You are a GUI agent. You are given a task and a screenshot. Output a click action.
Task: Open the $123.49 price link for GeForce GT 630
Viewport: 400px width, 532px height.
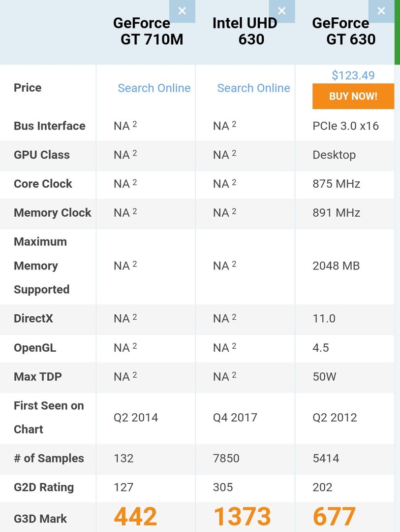click(x=352, y=75)
